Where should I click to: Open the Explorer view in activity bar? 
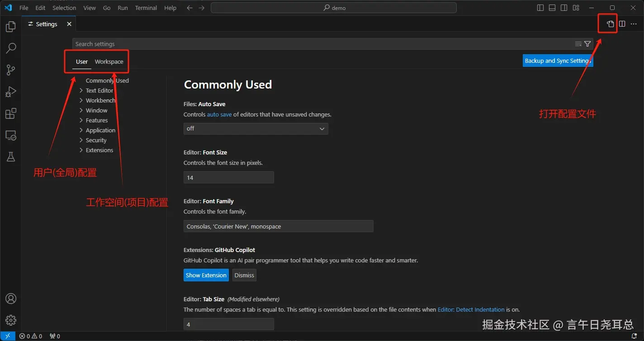click(x=10, y=27)
